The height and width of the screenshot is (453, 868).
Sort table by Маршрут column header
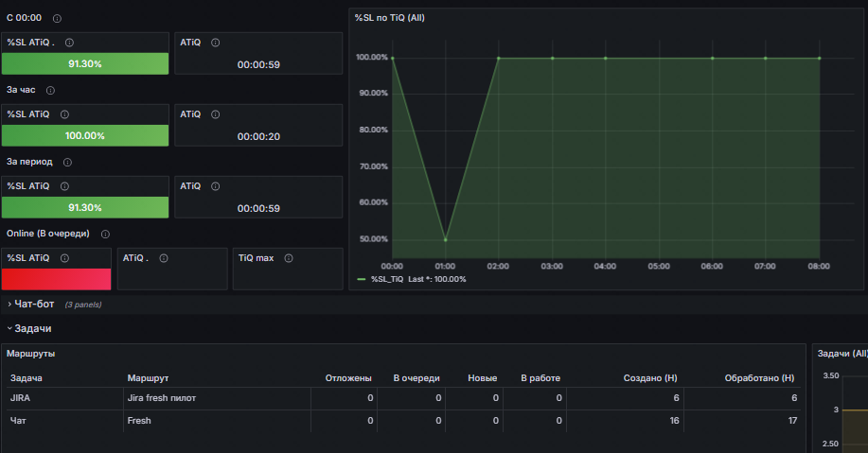148,378
